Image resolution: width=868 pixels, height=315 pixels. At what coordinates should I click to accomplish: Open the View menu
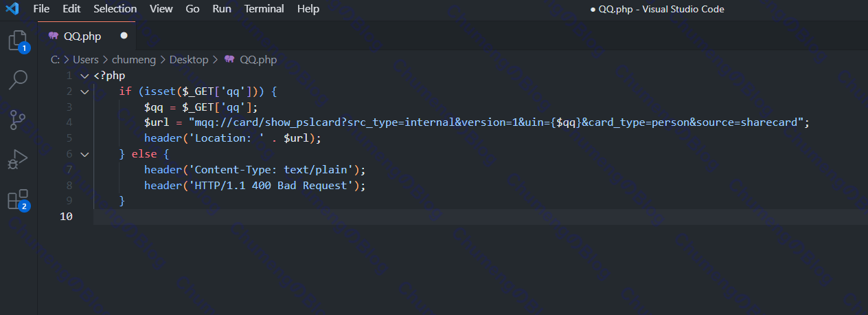(x=161, y=9)
